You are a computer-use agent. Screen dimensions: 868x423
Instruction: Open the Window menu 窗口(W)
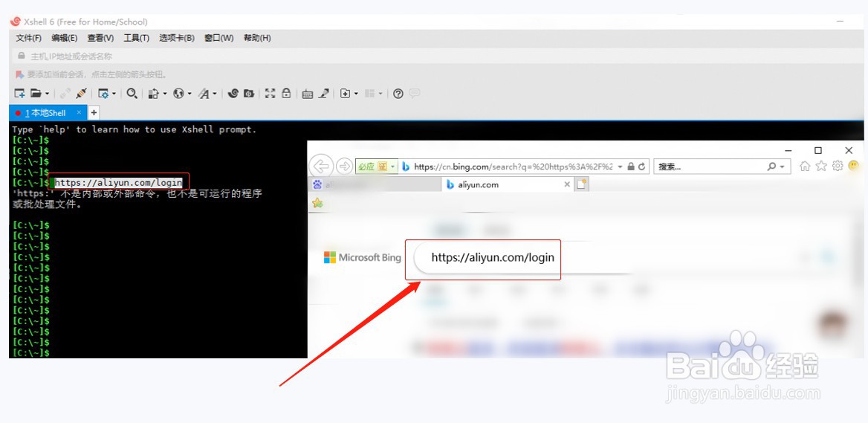(x=218, y=38)
